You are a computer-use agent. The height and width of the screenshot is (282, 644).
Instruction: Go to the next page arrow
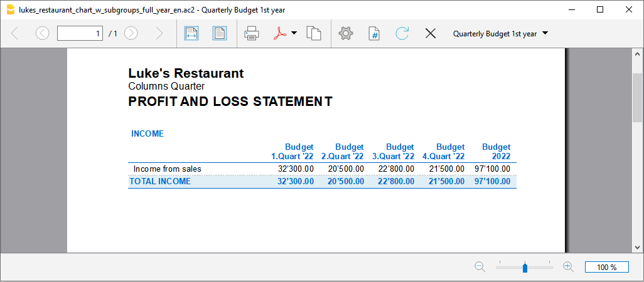(x=131, y=34)
